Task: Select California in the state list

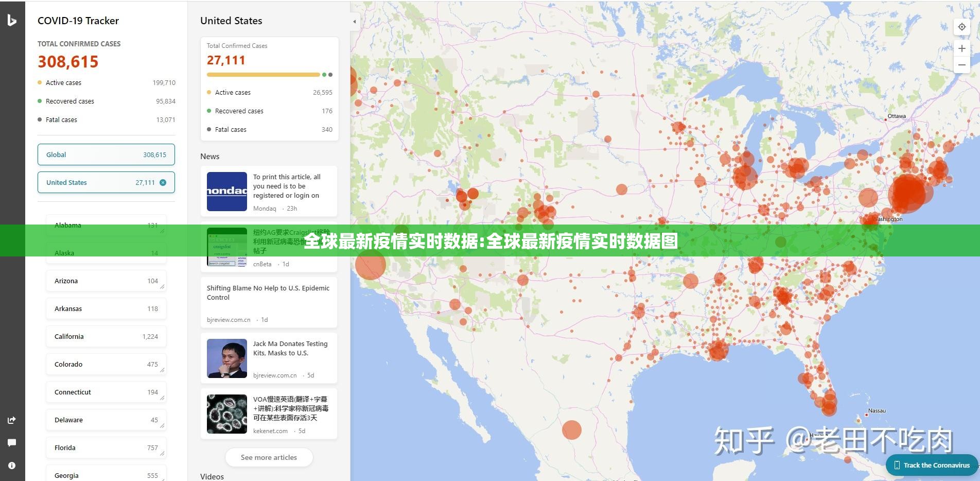Action: point(106,336)
